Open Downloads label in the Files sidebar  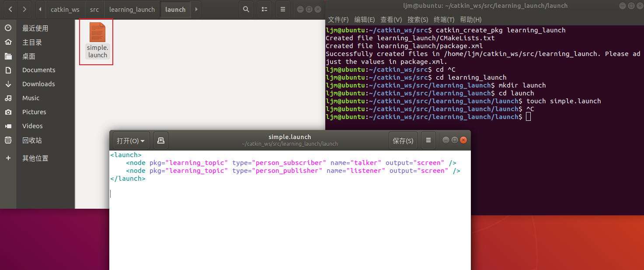(x=38, y=84)
